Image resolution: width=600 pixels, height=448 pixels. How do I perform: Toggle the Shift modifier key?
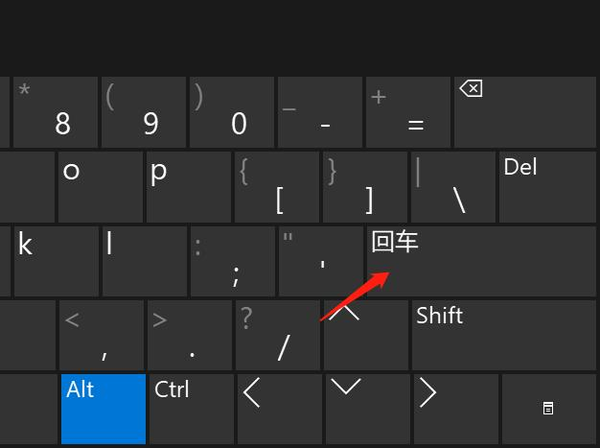tap(504, 335)
